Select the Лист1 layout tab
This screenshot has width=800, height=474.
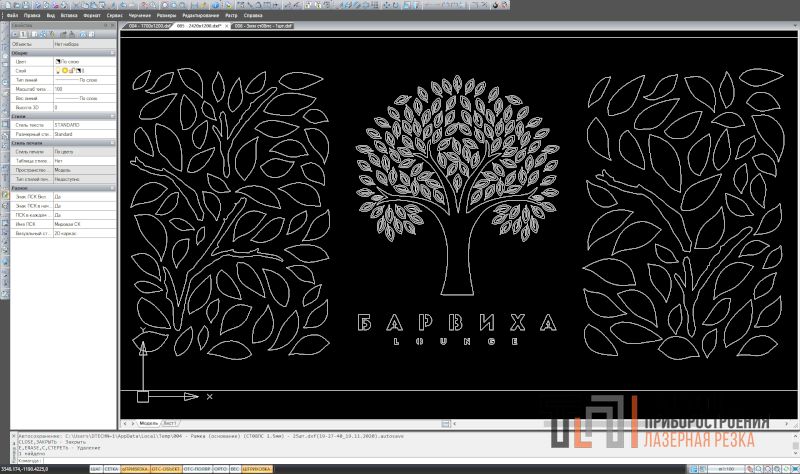click(170, 423)
